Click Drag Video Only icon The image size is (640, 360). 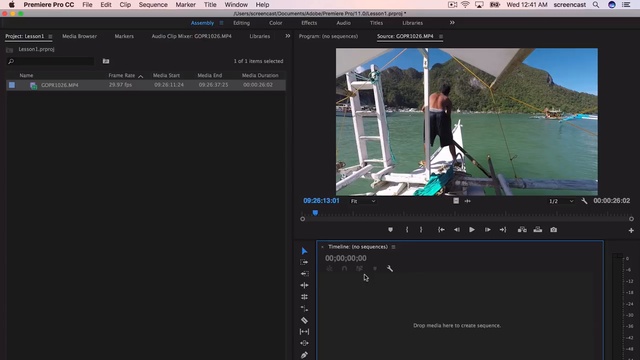tap(456, 201)
